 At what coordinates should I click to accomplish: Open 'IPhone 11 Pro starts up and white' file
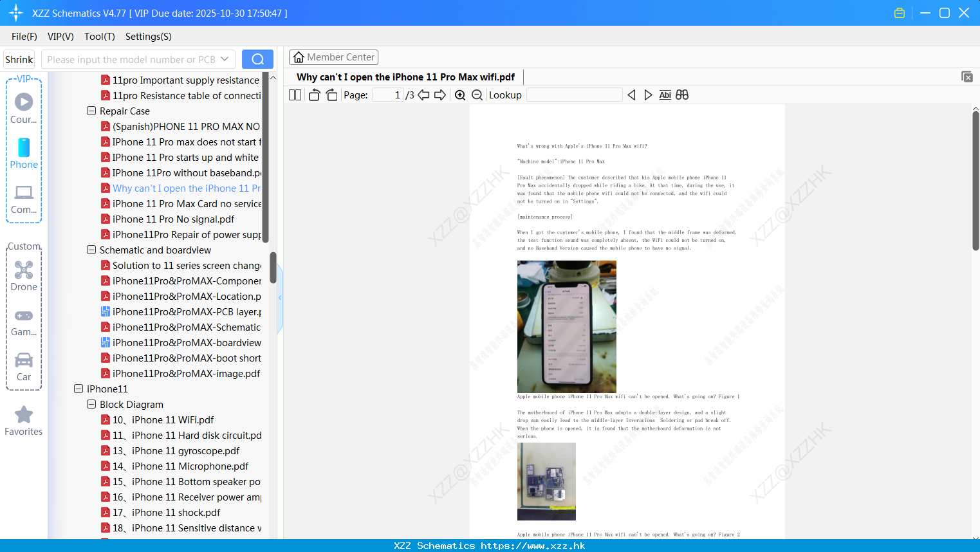180,157
